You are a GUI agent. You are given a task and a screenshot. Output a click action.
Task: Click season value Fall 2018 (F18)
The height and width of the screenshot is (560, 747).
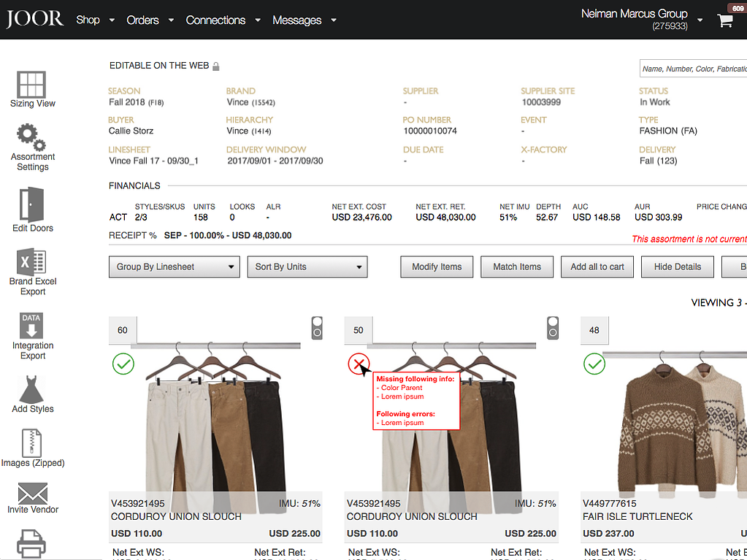[137, 102]
